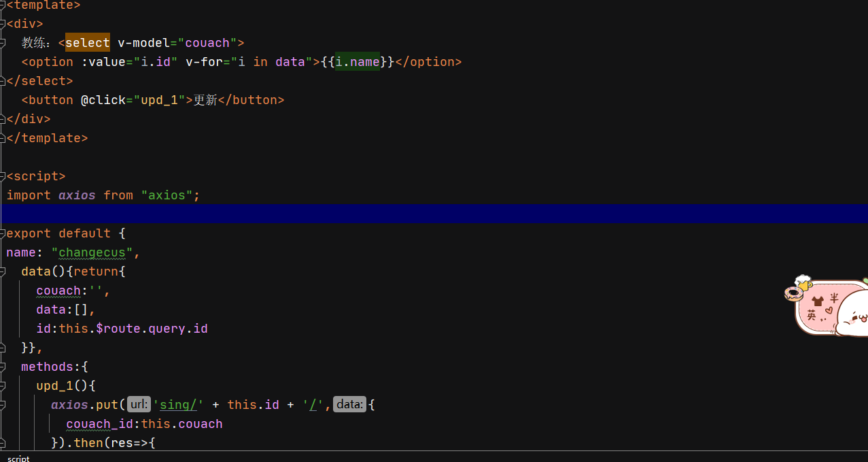This screenshot has height=462, width=868.
Task: Click the 更新 button label text
Action: [x=205, y=100]
